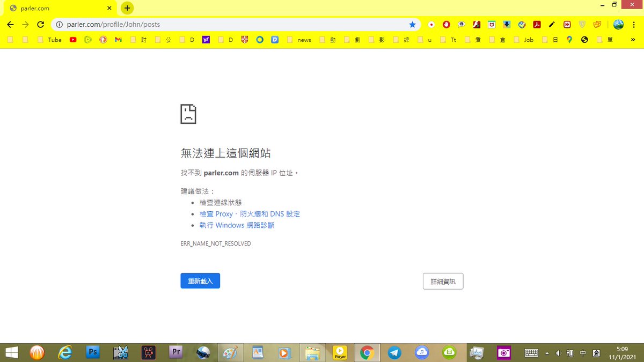Screen dimensions: 644x362
Task: Click the hand-shaped AdBlock extension icon
Action: coord(445,24)
